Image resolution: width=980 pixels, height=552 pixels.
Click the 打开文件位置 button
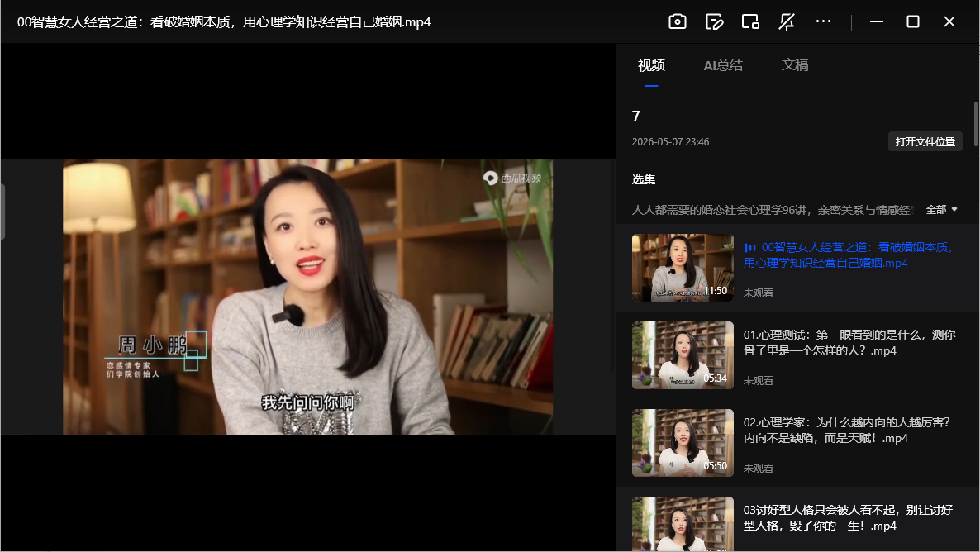click(925, 142)
